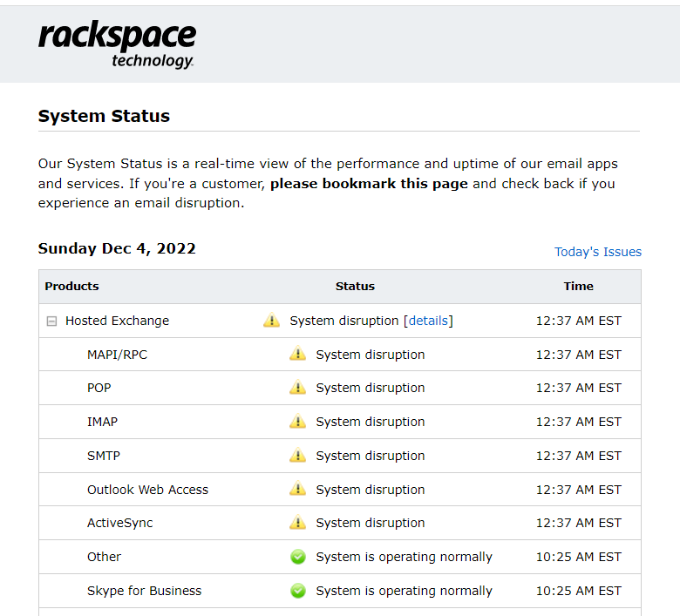
Task: Select the Outlook Web Access product name
Action: click(x=147, y=490)
